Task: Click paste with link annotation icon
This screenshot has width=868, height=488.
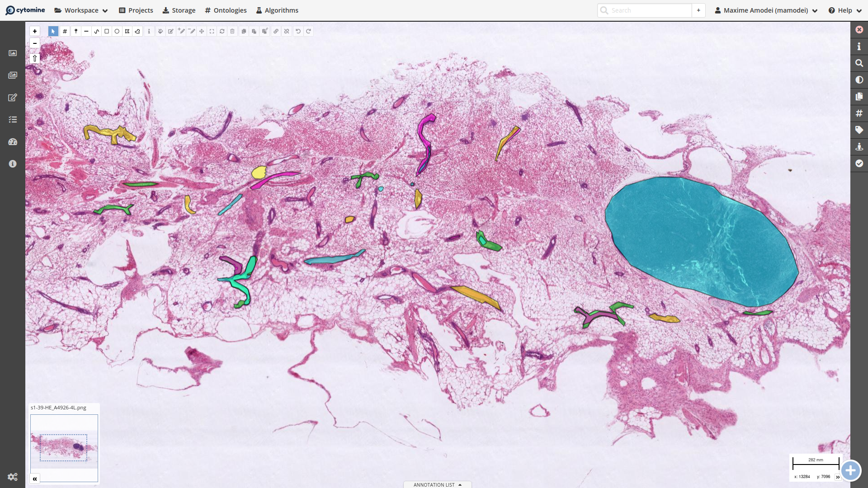Action: pos(265,31)
